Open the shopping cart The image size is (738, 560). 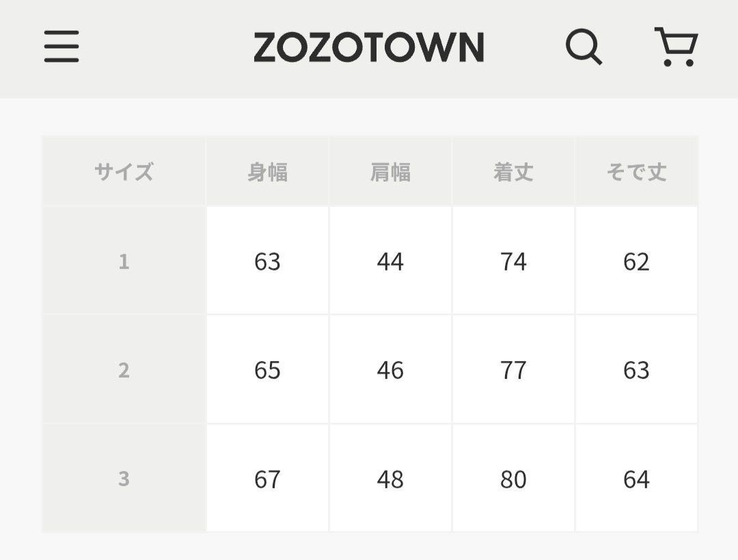coord(676,46)
